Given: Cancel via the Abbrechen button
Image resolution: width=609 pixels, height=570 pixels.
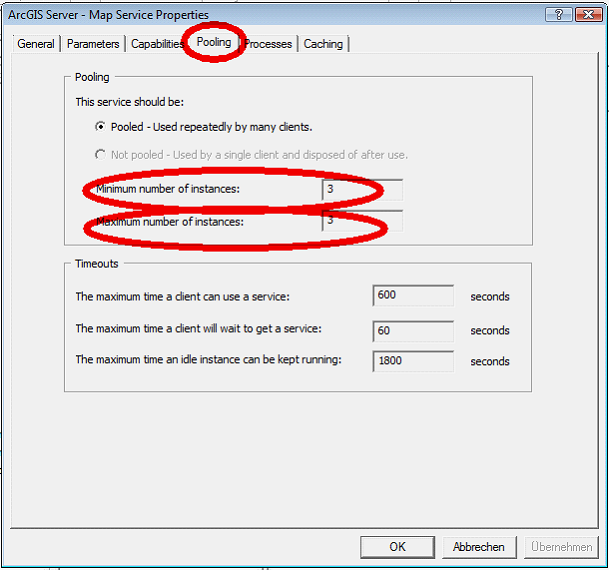Looking at the screenshot, I should click(x=479, y=547).
